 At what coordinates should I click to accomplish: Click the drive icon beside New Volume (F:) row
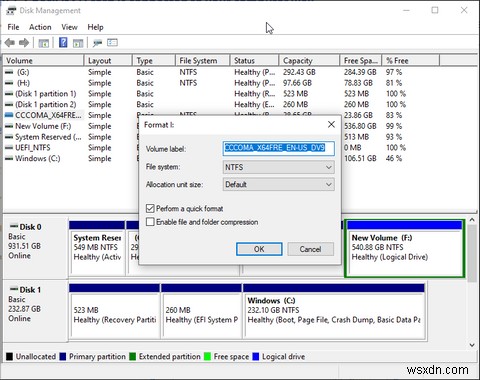point(9,126)
